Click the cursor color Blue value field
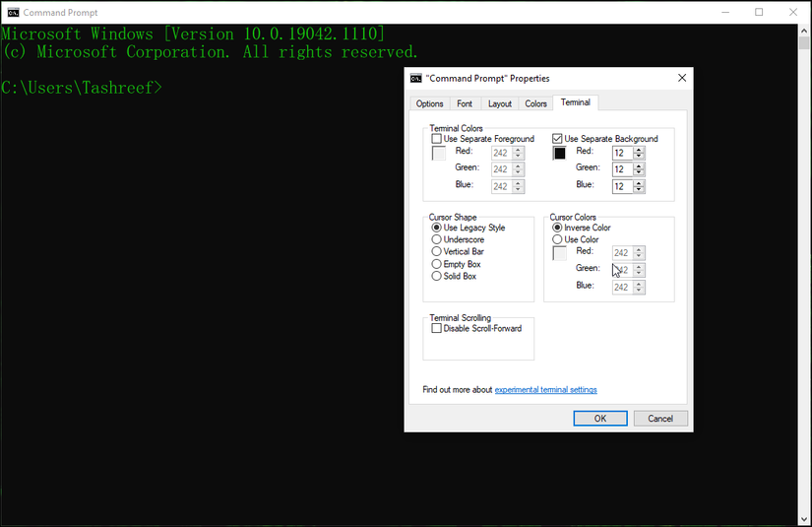 pos(622,287)
